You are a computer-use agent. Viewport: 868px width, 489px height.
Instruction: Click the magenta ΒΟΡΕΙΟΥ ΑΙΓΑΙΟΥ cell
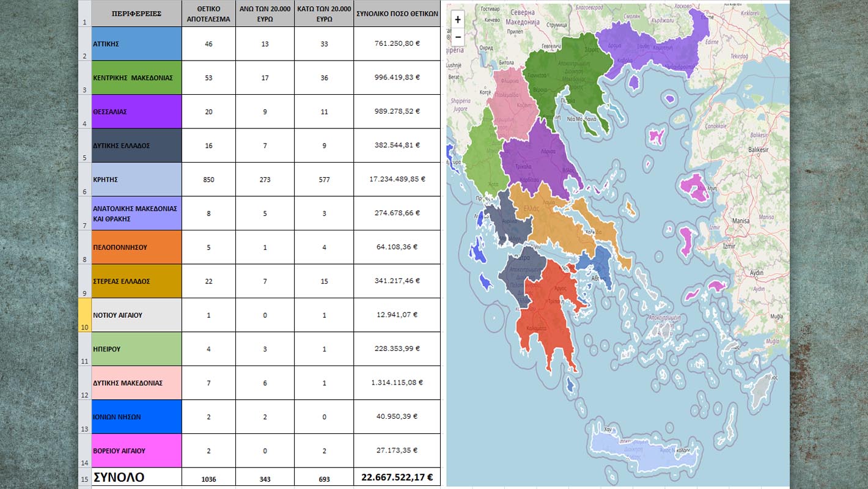(136, 450)
